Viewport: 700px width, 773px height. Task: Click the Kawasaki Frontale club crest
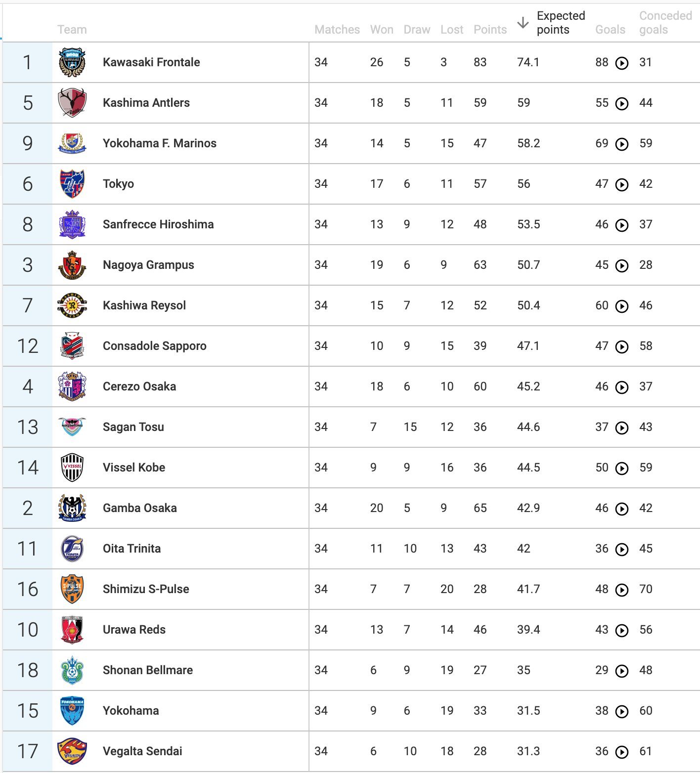point(72,62)
